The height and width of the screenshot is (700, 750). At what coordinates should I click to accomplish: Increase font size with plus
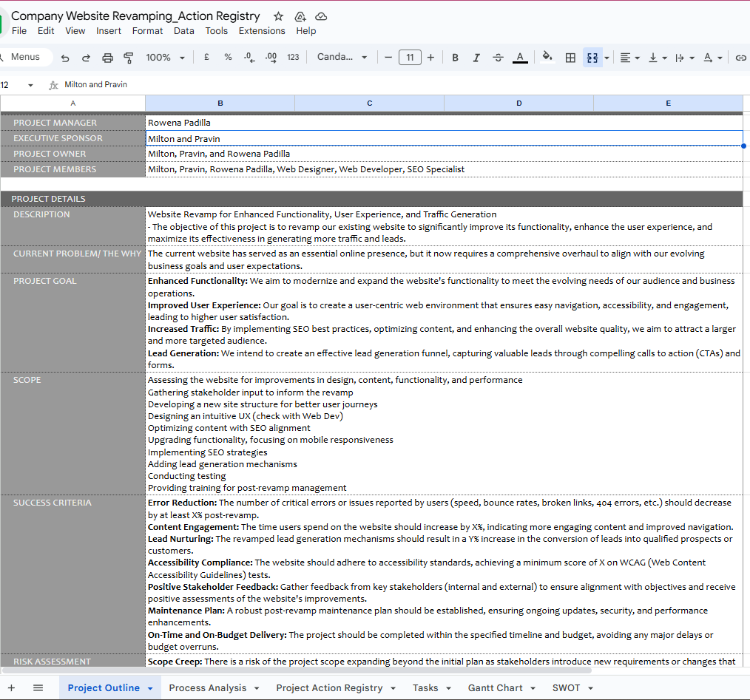[x=430, y=58]
